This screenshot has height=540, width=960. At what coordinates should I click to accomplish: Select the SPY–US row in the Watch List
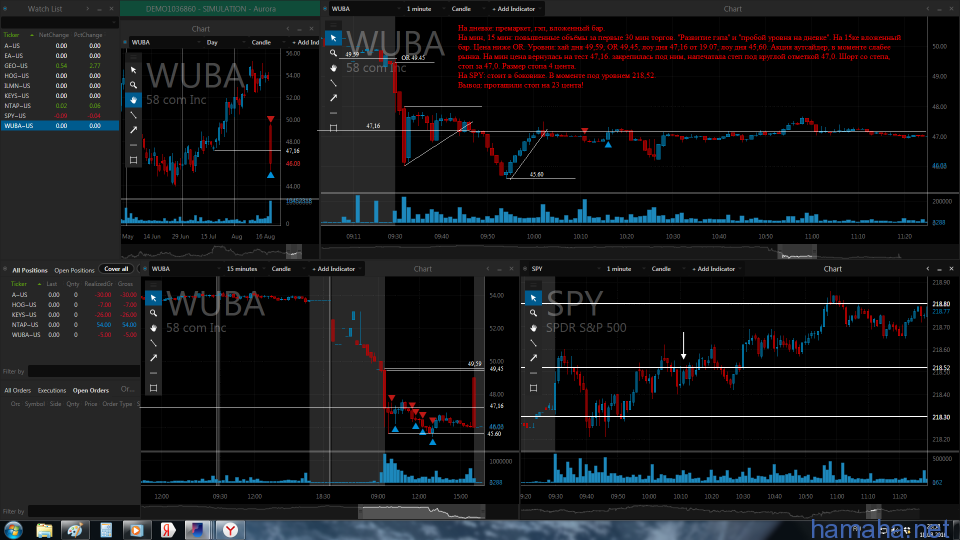60,116
